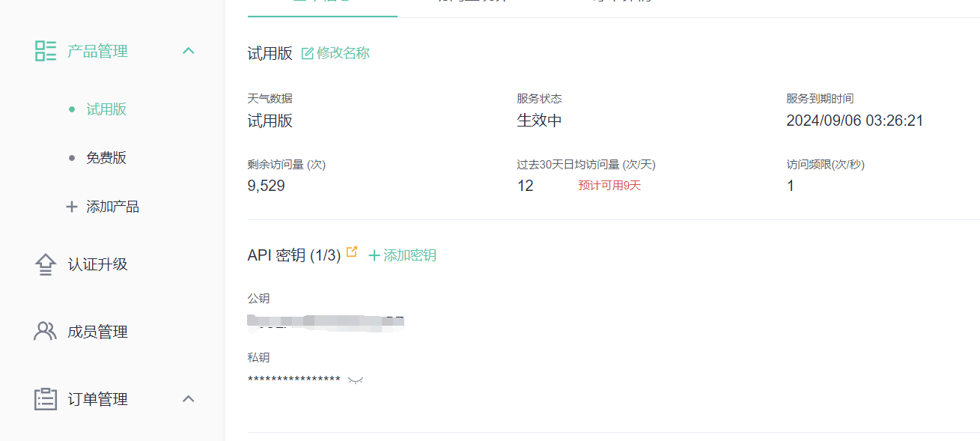Click the 添加产品 text in sidebar
The height and width of the screenshot is (441, 980).
pos(113,207)
